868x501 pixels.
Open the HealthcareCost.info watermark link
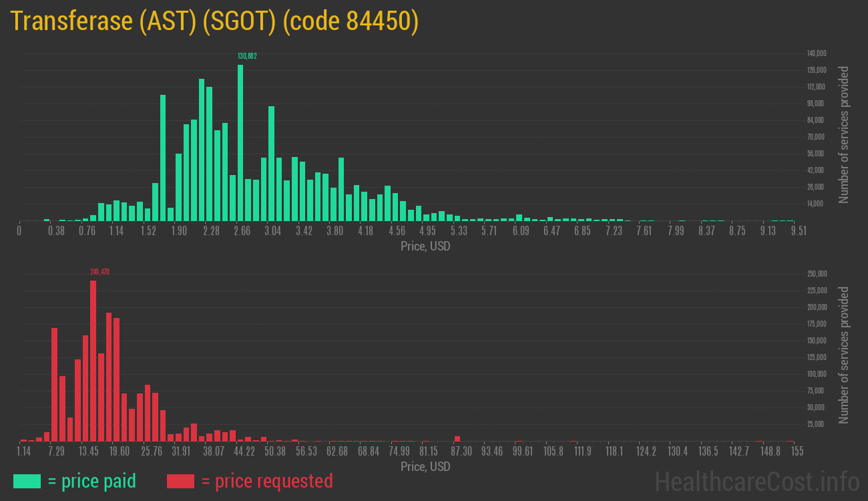tap(756, 481)
